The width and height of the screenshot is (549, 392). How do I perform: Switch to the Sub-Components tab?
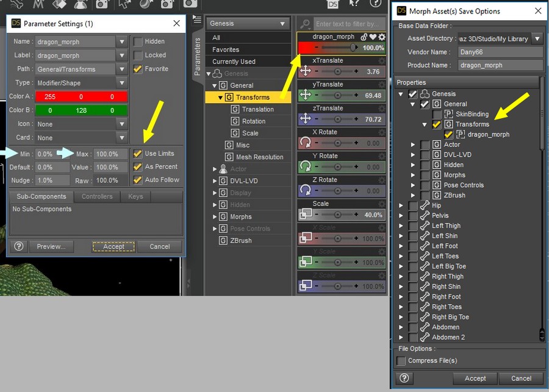pyautogui.click(x=41, y=196)
